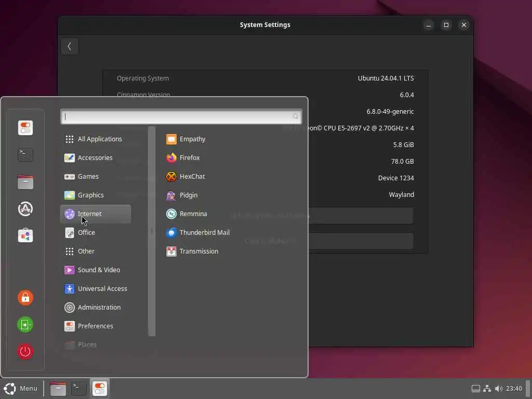This screenshot has height=399, width=532.
Task: Open the Software store favorite icon
Action: point(25,235)
